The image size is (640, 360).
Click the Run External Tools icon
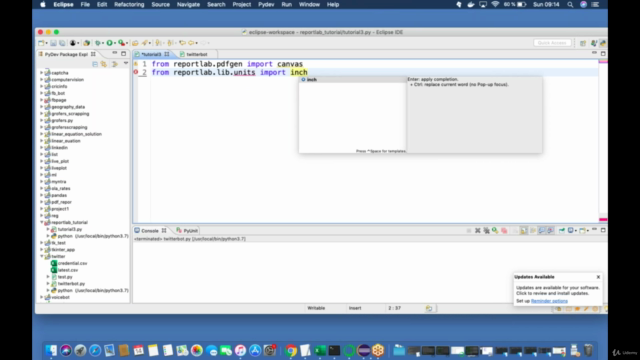coord(121,43)
